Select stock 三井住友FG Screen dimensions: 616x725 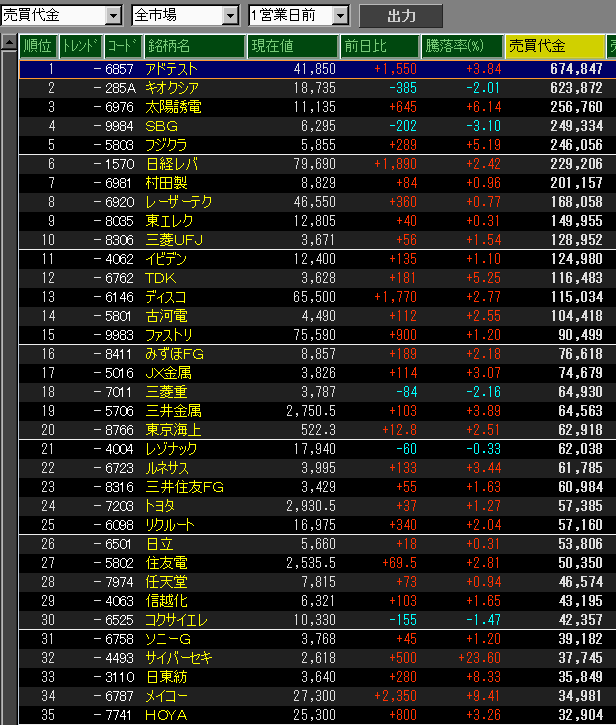(x=185, y=487)
